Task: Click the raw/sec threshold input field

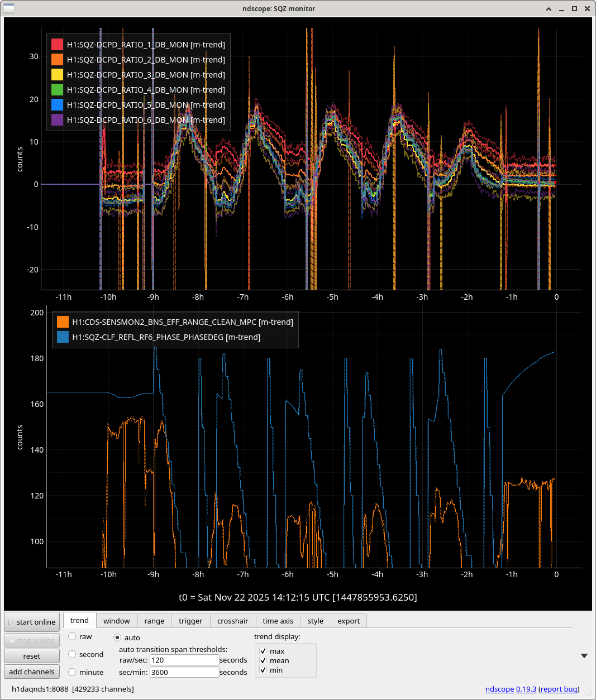Action: coord(184,660)
